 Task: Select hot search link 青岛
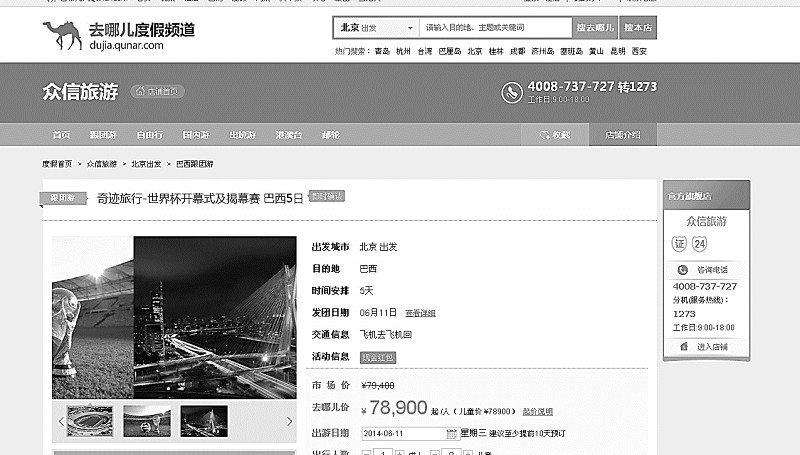coord(382,51)
